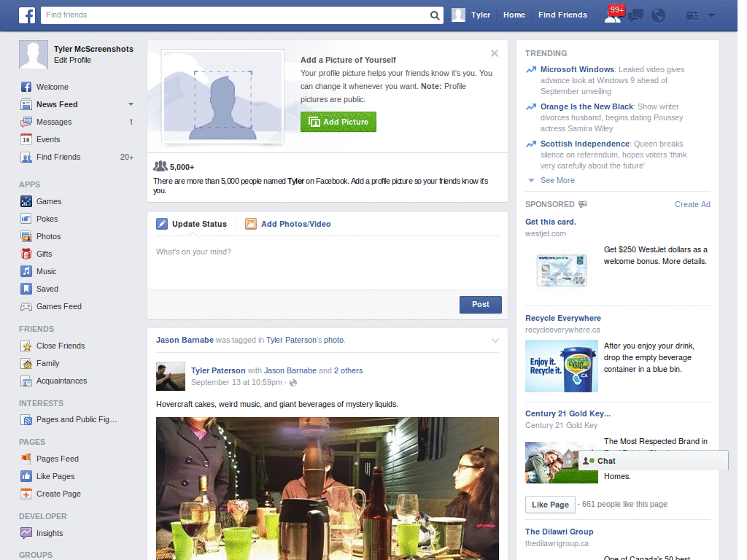Open the Gifts app icon
The height and width of the screenshot is (560, 747).
[x=26, y=254]
